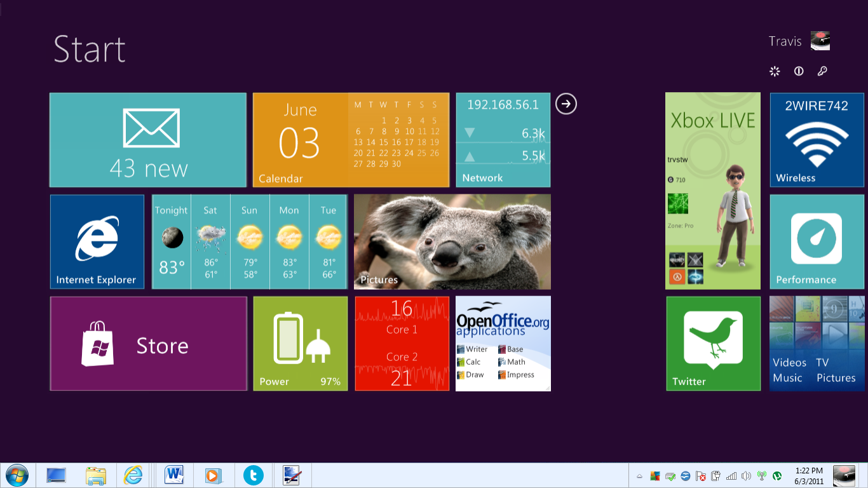
Task: Select Tuesday's weather forecast
Action: point(329,242)
